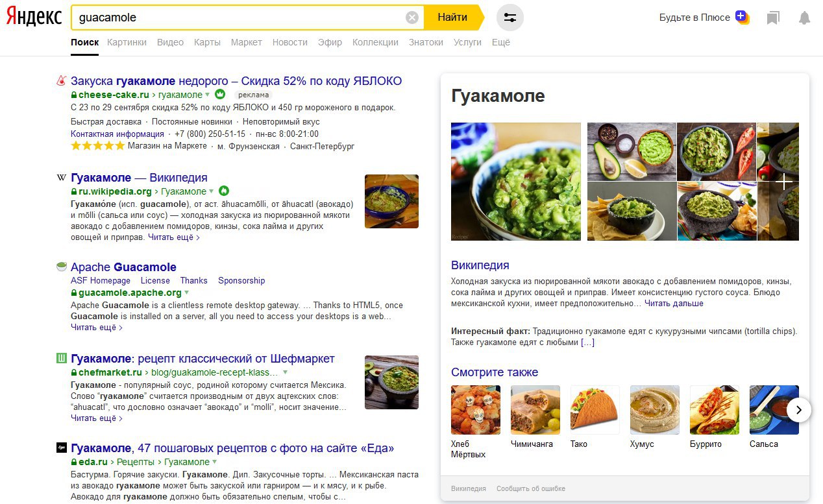Image resolution: width=823 pixels, height=504 pixels.
Task: Open the Хумус related card
Action: coord(655,416)
